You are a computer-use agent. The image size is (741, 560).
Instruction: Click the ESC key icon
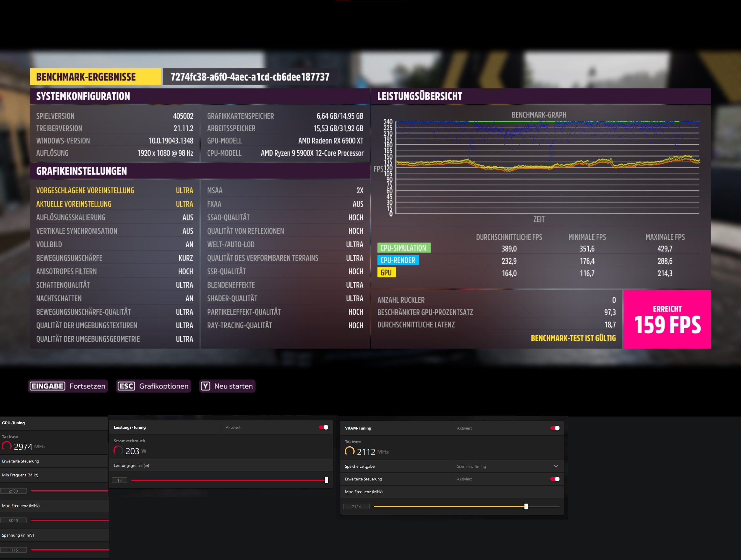point(126,386)
